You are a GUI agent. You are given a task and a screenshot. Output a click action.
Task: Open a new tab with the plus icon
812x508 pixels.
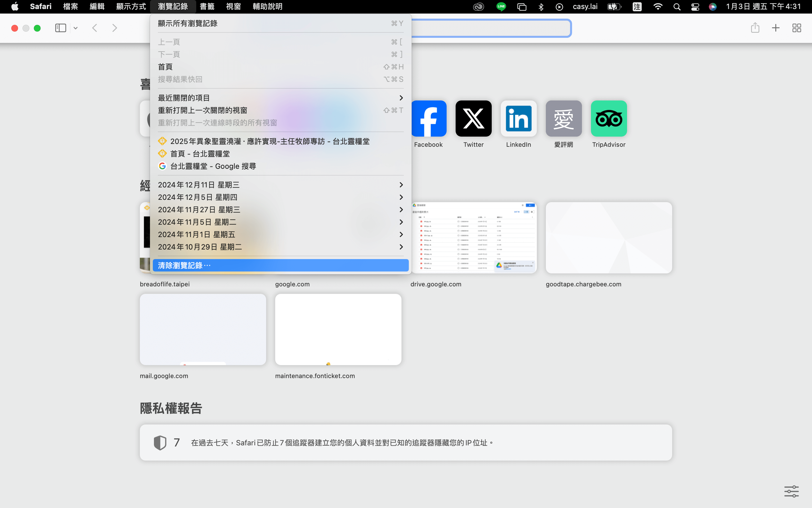[775, 28]
